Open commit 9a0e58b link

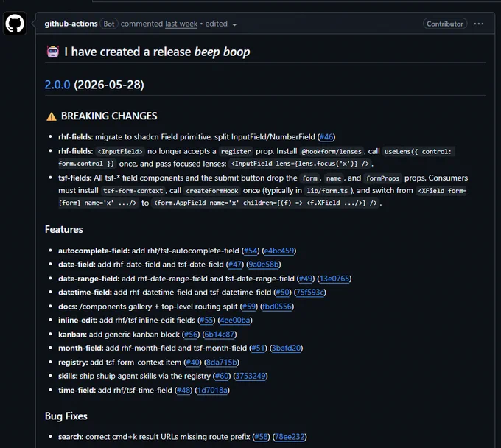(264, 265)
